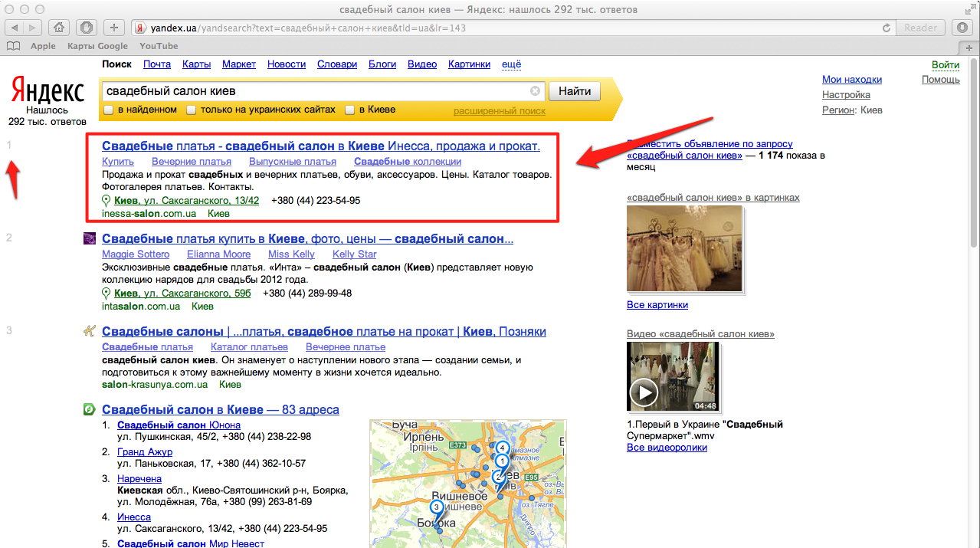980x548 pixels.
Task: Open 'Kelly Star' sitelink
Action: 355,254
